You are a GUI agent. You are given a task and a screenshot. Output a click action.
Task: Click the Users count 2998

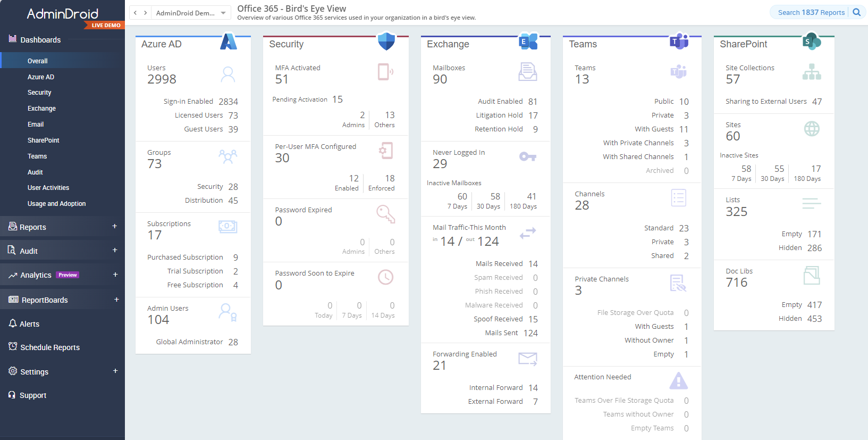click(162, 79)
